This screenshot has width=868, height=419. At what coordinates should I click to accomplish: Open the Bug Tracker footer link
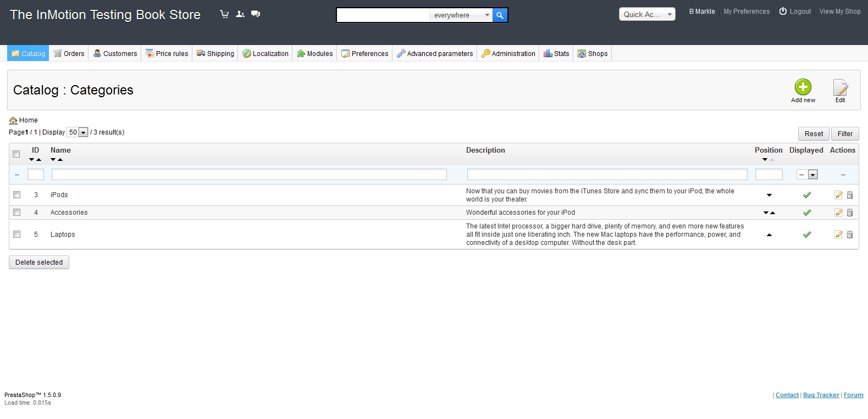pyautogui.click(x=821, y=395)
